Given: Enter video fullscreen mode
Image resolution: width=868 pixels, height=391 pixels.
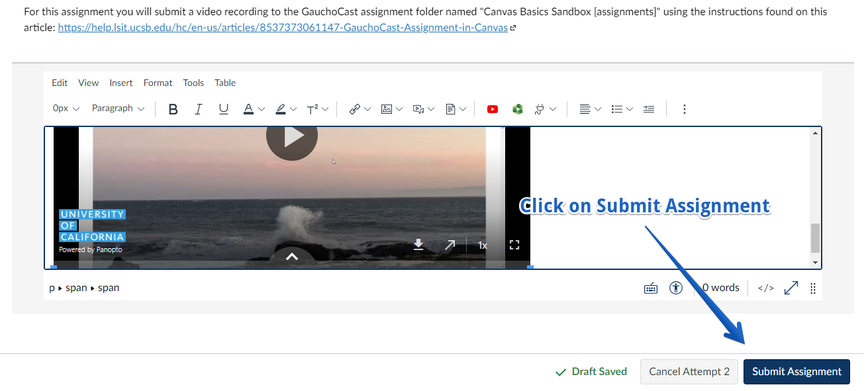Looking at the screenshot, I should point(514,245).
